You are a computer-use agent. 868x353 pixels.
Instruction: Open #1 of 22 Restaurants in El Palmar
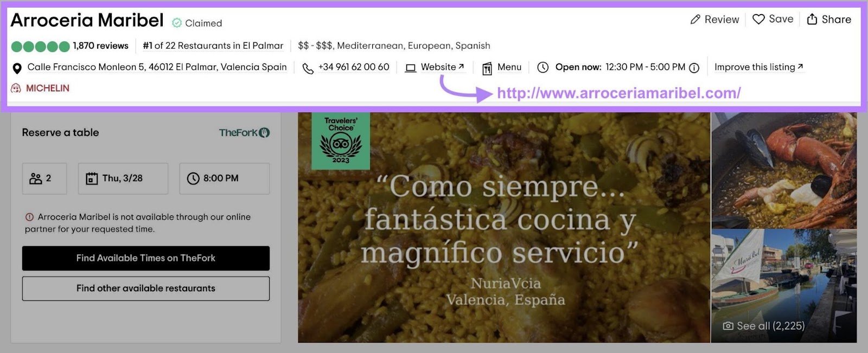213,46
